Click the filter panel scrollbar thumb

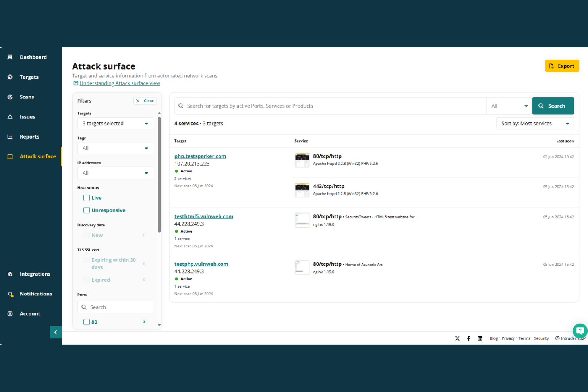(159, 175)
